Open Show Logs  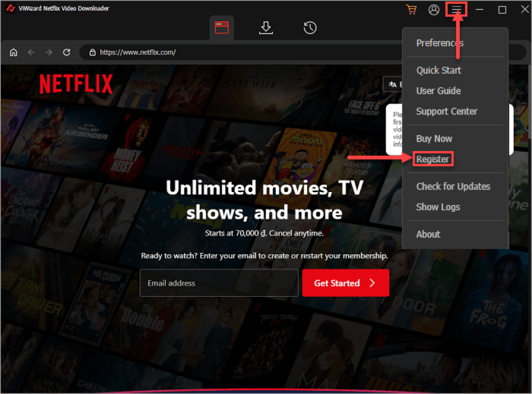pyautogui.click(x=438, y=207)
